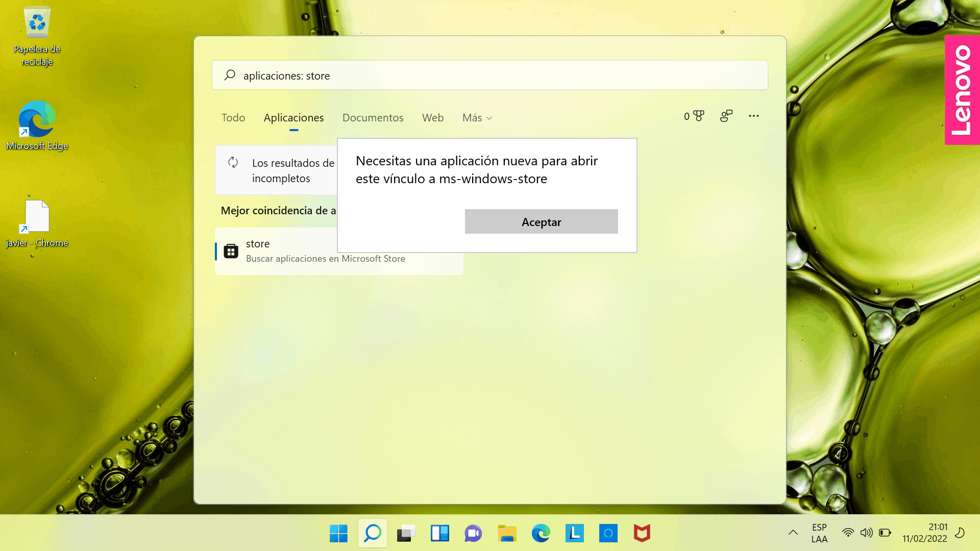The height and width of the screenshot is (551, 980).
Task: Select the Aplicaciones search tab
Action: 293,117
